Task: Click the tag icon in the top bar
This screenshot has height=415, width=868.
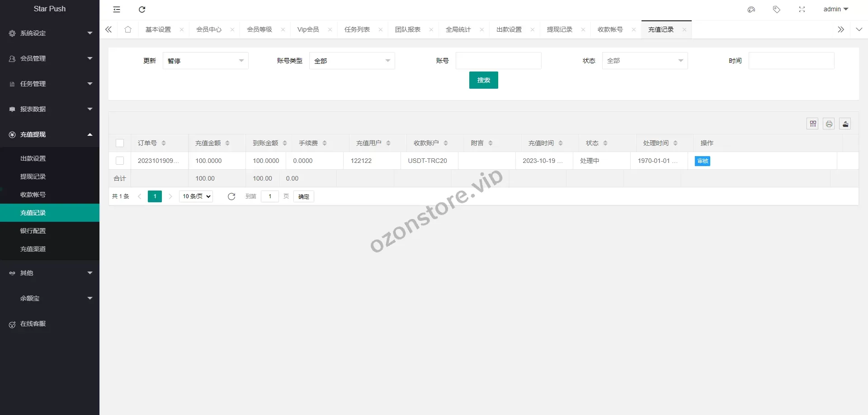Action: 777,9
